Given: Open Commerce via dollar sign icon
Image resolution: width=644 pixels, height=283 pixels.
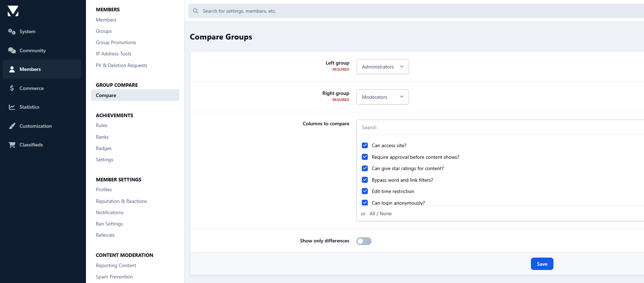Looking at the screenshot, I should [12, 88].
